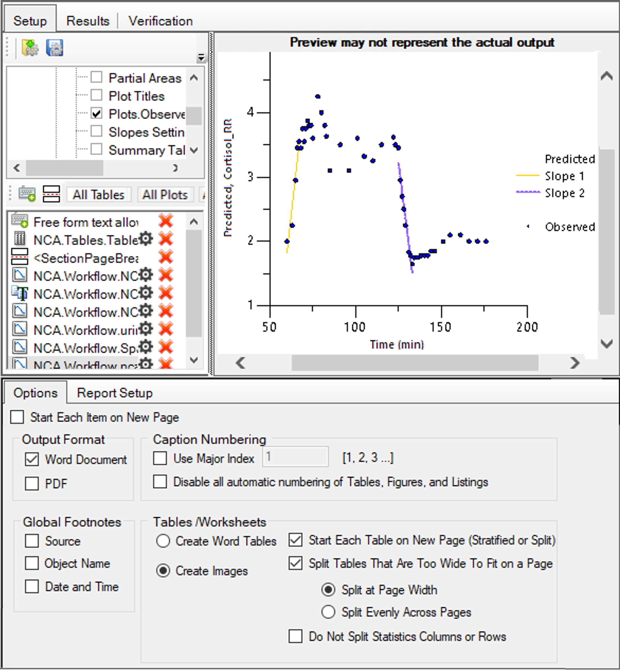Screen dimensions: 620x672
Task: Open settings gear for NCA.Tables.Table item
Action: click(146, 239)
